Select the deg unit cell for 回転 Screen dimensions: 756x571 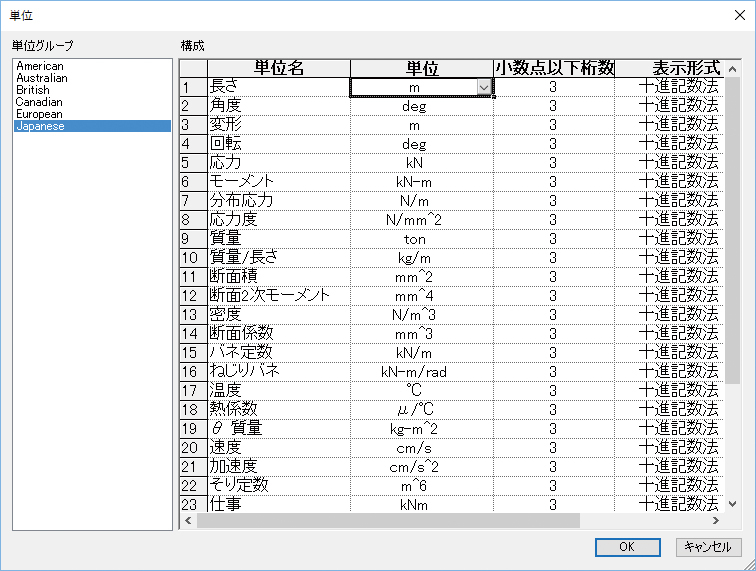click(x=422, y=144)
